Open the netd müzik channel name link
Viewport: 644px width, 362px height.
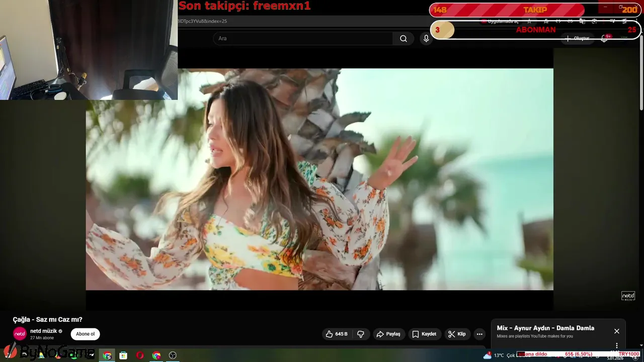(x=43, y=331)
